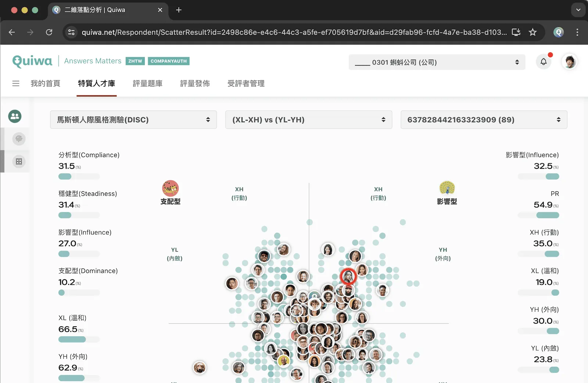Switch to the 評量題庫 tab
The height and width of the screenshot is (383, 588).
tap(147, 84)
